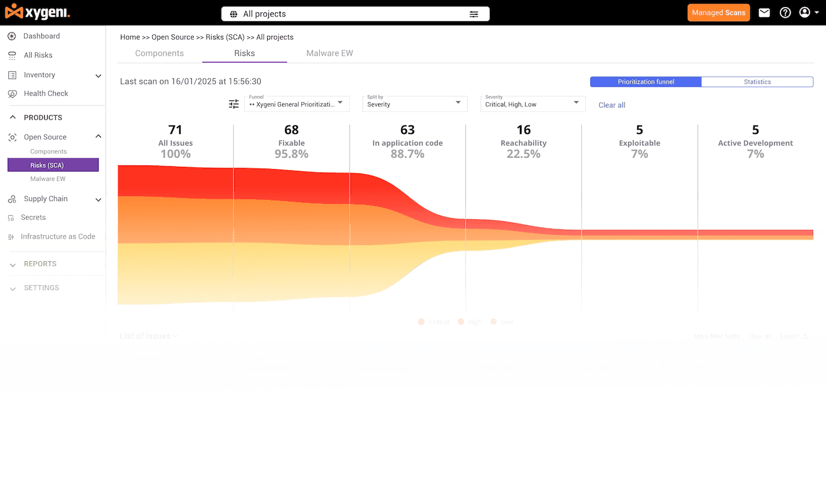The width and height of the screenshot is (826, 504).
Task: Open the Split by Severity dropdown
Action: [414, 104]
